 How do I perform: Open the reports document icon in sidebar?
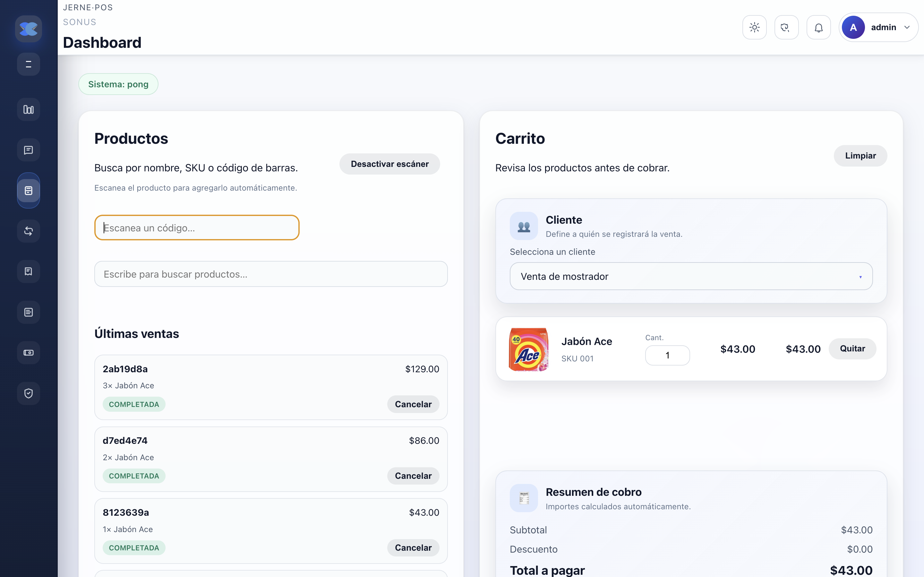pos(29,312)
